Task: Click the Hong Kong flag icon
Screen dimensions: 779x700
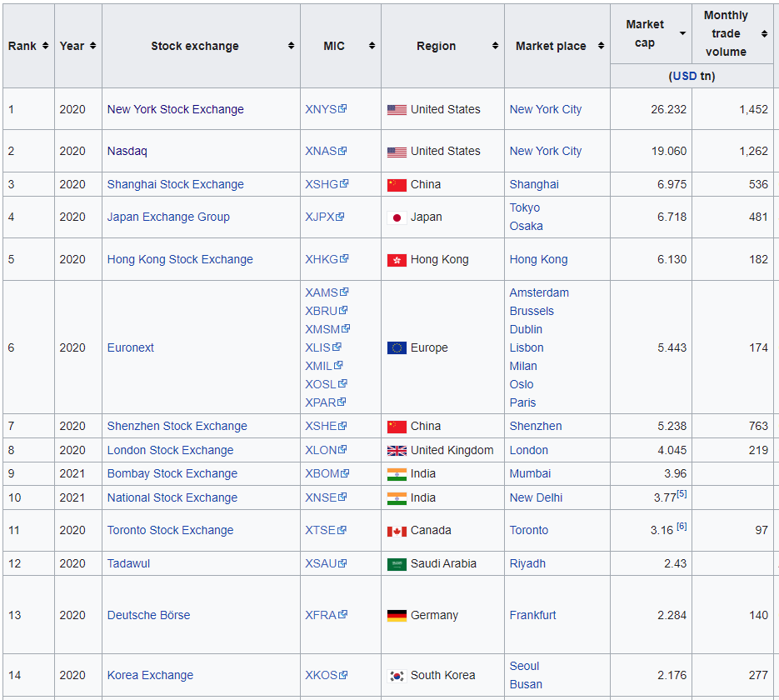Action: click(397, 260)
